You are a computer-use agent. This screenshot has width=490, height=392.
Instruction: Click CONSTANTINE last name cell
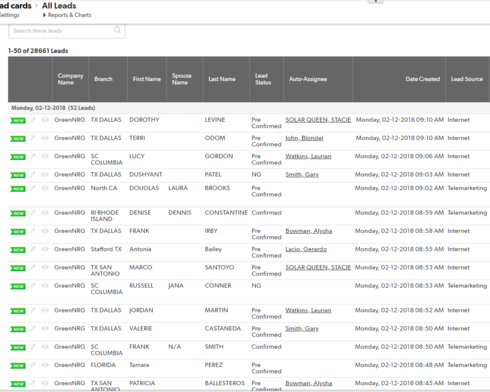tap(226, 213)
